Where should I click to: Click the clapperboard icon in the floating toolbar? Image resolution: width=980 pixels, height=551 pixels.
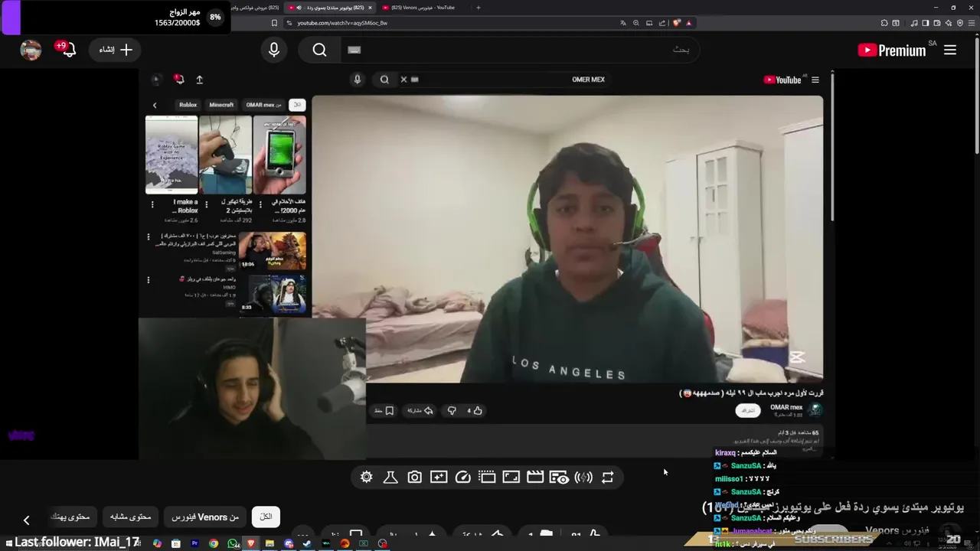click(535, 477)
